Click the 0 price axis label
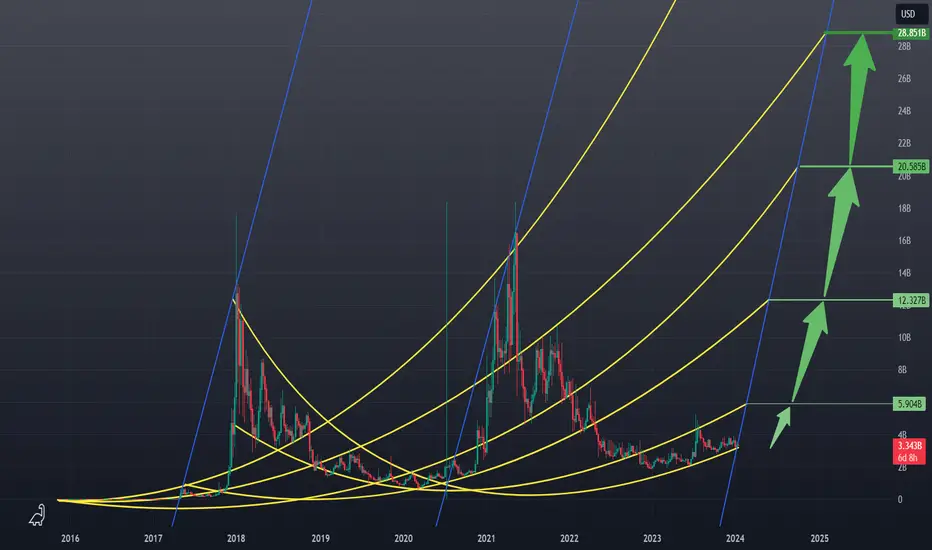 coord(900,499)
